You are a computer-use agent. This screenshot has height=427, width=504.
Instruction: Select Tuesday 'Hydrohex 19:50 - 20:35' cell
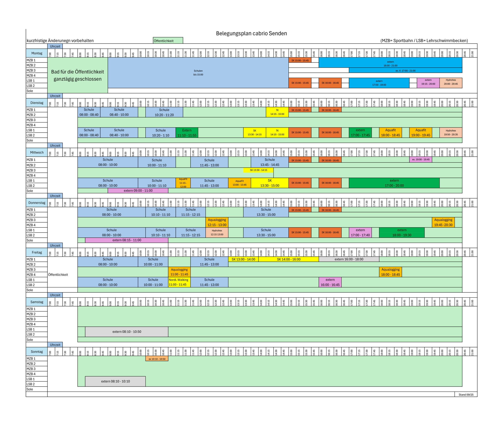(451, 133)
